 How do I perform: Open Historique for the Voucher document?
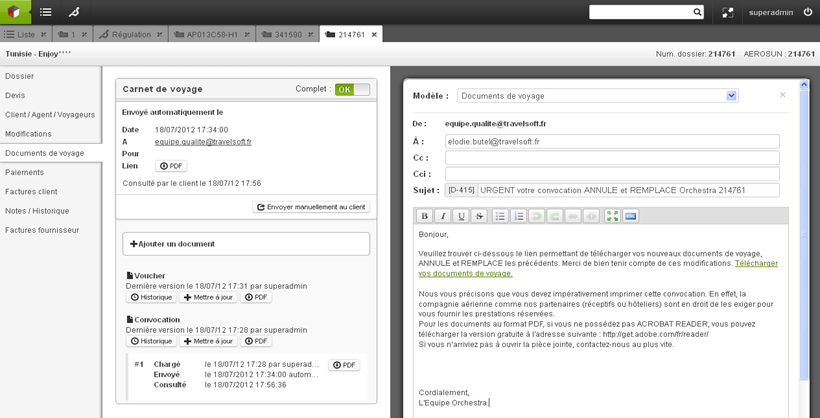click(151, 297)
